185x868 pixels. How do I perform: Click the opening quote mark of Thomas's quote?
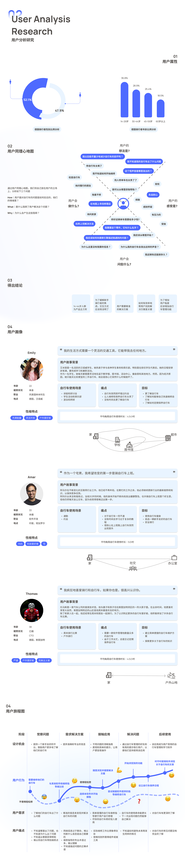pos(61,589)
